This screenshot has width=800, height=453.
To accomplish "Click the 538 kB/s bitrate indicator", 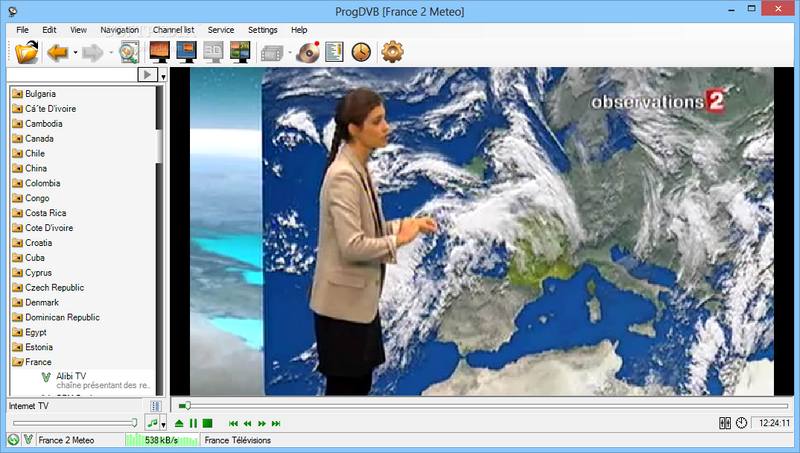I will click(x=161, y=440).
